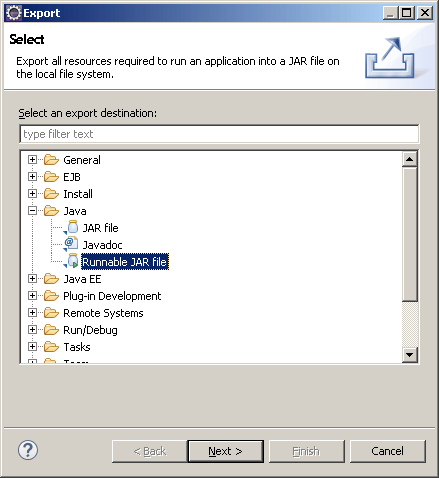The image size is (439, 478).
Task: Expand the Java EE category
Action: click(x=32, y=278)
